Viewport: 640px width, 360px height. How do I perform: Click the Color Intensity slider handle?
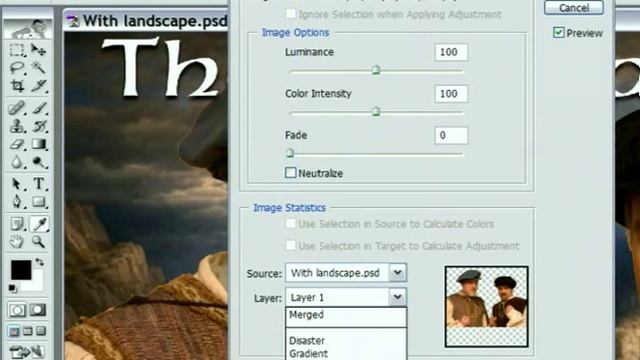pyautogui.click(x=376, y=111)
